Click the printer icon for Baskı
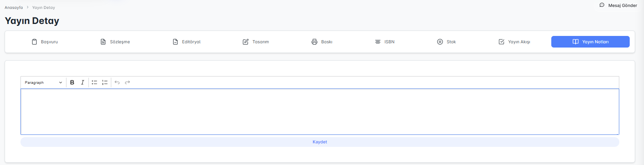This screenshot has height=165, width=644. 314,42
